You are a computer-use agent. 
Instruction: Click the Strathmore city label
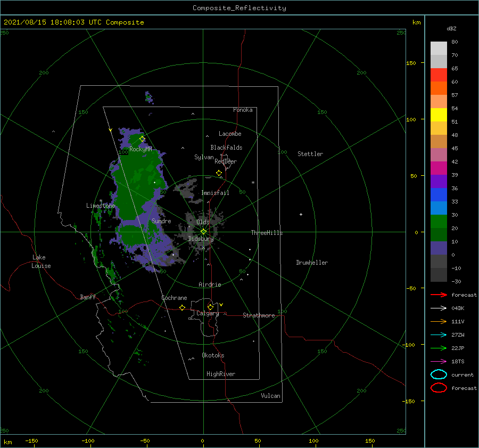[x=259, y=315]
